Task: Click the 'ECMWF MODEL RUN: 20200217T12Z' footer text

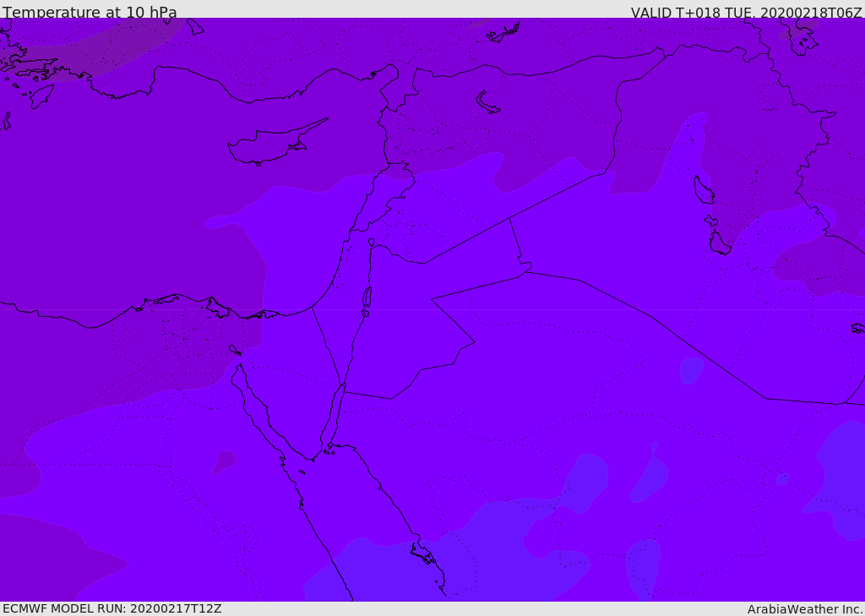Action: pyautogui.click(x=112, y=608)
